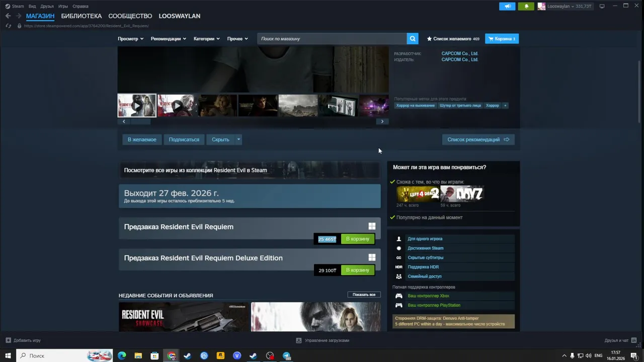The height and width of the screenshot is (362, 644).
Task: Open the green notifications bell
Action: click(x=526, y=6)
